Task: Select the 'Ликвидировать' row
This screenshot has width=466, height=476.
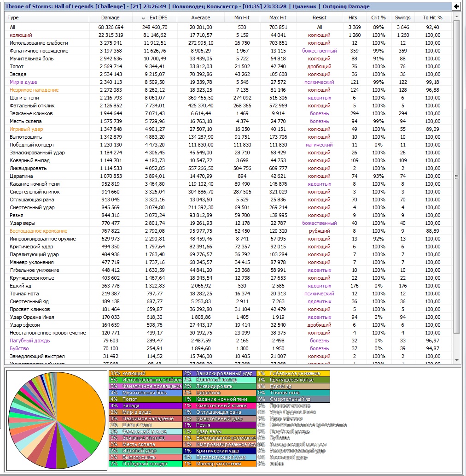Action: point(229,169)
